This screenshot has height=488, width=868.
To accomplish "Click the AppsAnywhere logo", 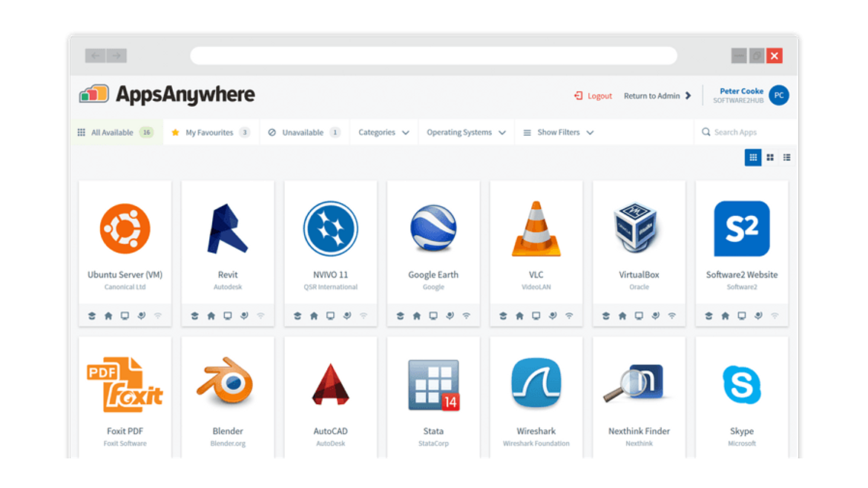I will point(167,95).
